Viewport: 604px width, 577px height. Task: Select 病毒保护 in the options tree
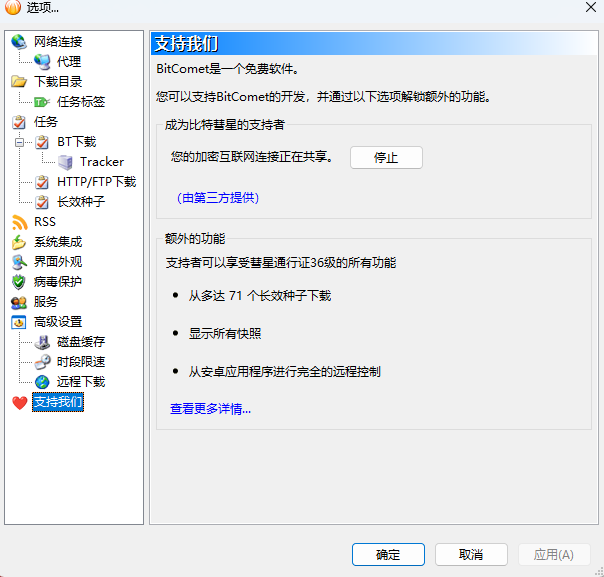tap(58, 282)
